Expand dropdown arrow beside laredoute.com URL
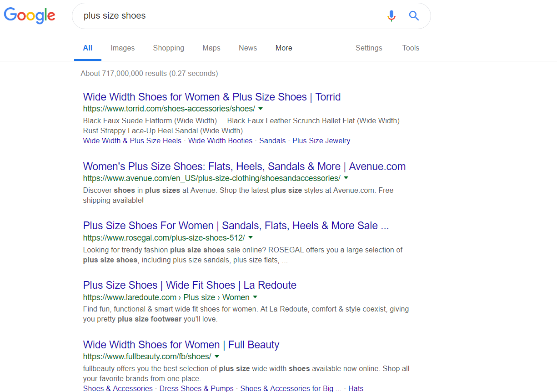 point(255,297)
